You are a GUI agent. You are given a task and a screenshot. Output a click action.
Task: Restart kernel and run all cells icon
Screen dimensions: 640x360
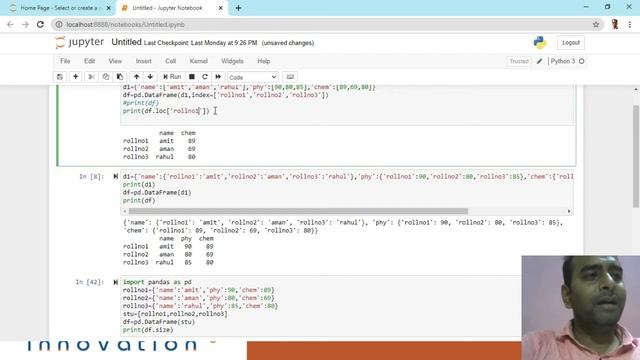(x=218, y=77)
